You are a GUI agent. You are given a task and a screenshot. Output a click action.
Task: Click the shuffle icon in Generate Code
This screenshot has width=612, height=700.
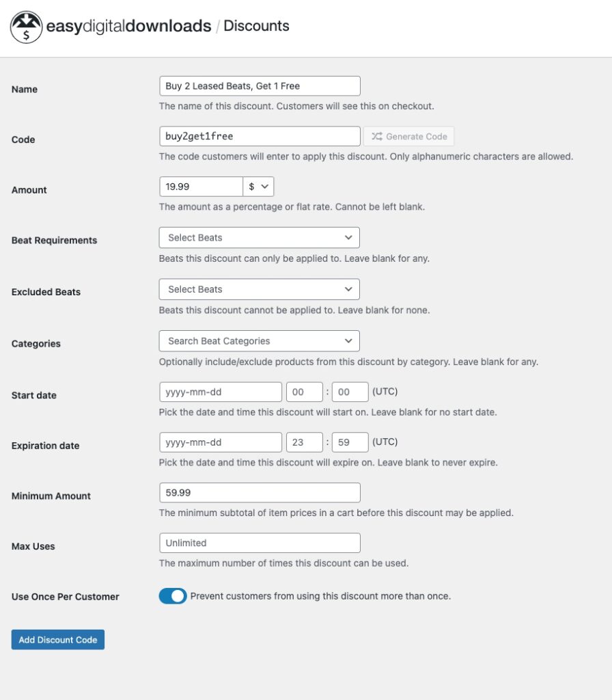click(x=377, y=136)
